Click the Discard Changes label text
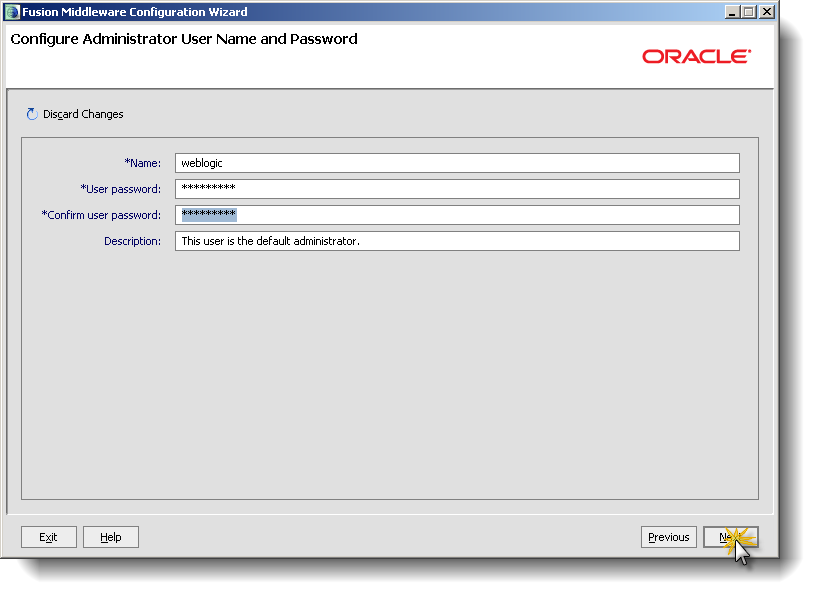The image size is (820, 599). point(82,114)
